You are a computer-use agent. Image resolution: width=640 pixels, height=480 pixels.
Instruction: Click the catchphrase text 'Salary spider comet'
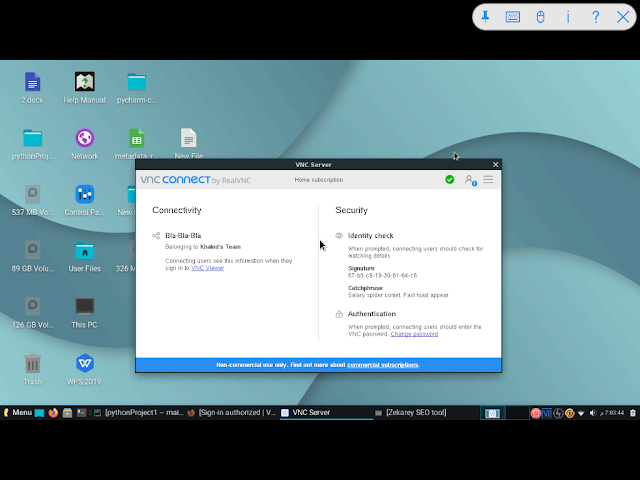(x=374, y=295)
